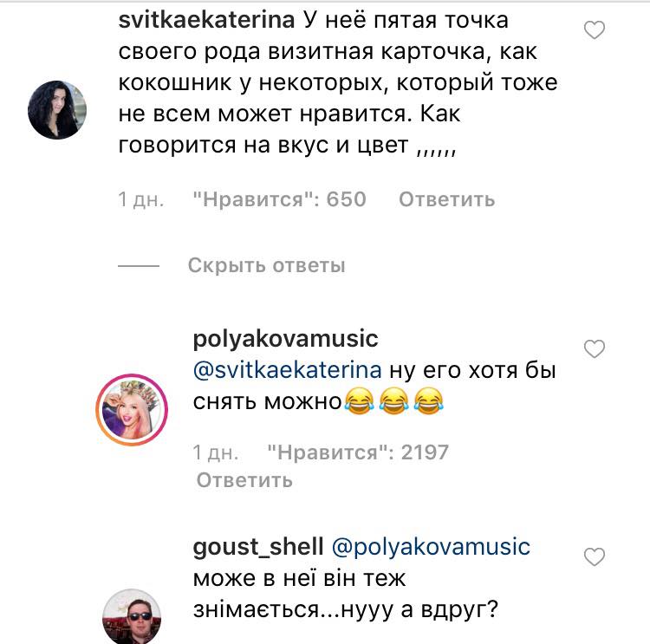Like goust_shell's reply with the heart

tap(594, 555)
